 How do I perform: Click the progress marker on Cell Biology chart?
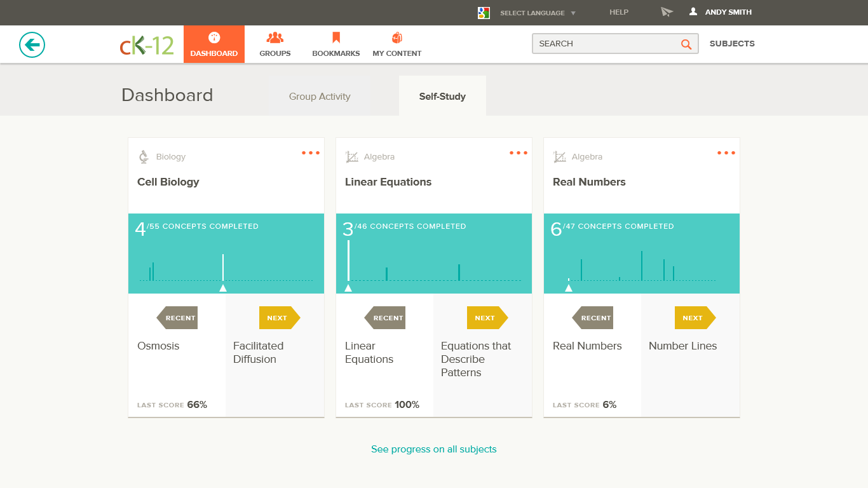pyautogui.click(x=222, y=288)
